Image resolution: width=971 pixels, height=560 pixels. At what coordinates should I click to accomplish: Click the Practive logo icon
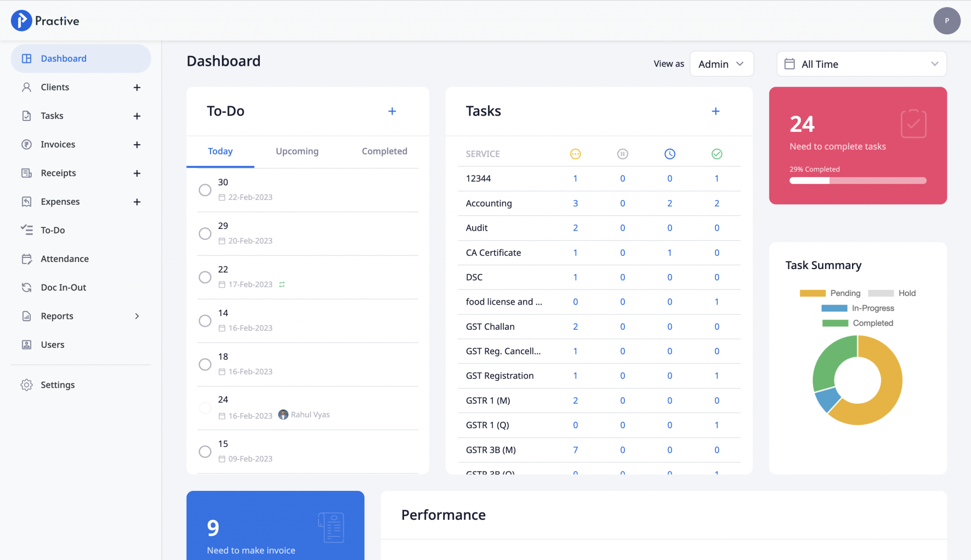click(x=21, y=21)
